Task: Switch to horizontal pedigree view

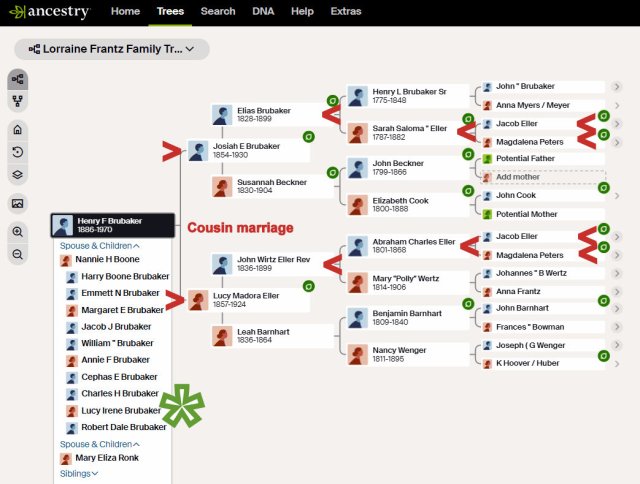Action: 17,79
